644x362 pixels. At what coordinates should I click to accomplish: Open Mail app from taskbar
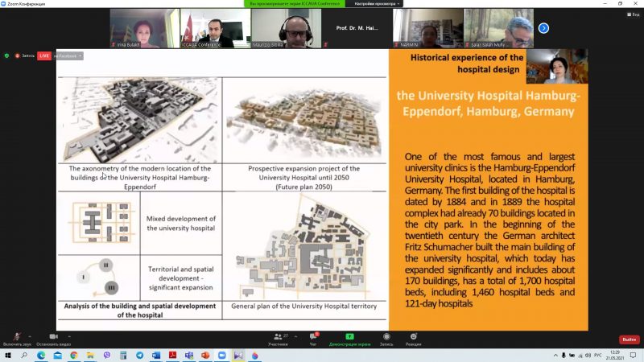pyautogui.click(x=57, y=355)
